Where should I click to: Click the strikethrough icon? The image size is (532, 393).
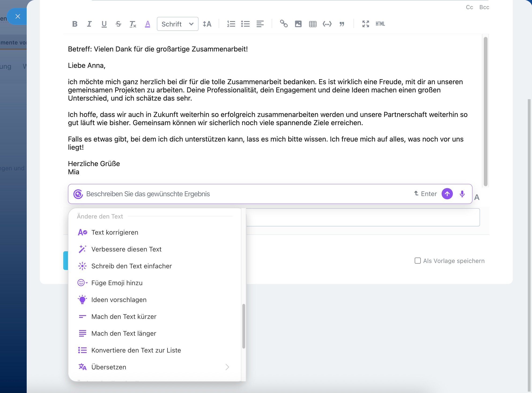click(118, 24)
